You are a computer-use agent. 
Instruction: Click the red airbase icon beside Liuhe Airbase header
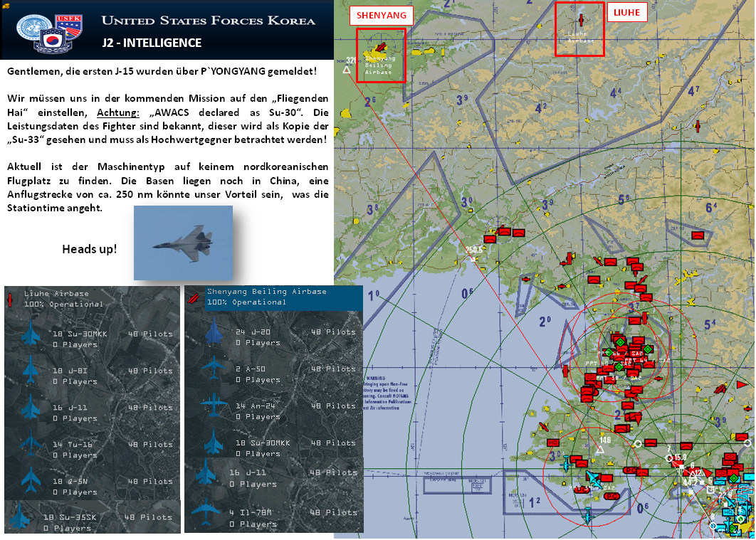pos(10,300)
